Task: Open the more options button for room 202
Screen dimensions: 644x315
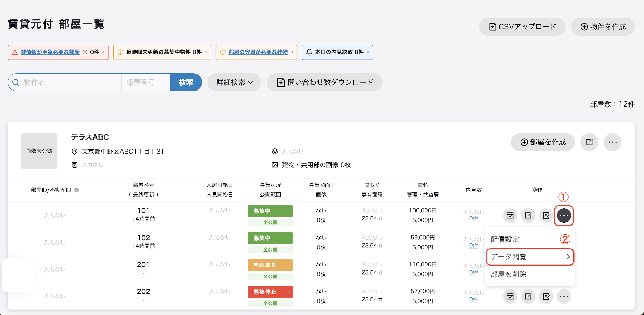Action: tap(564, 296)
